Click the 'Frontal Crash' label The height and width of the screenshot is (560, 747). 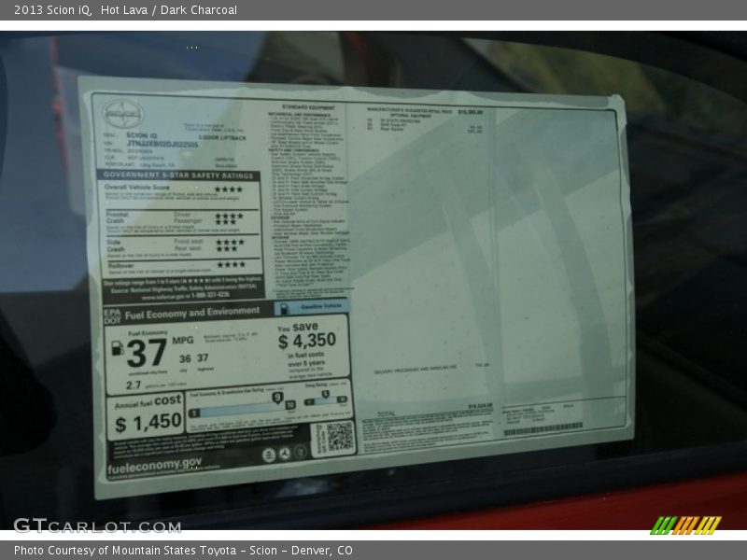click(118, 217)
